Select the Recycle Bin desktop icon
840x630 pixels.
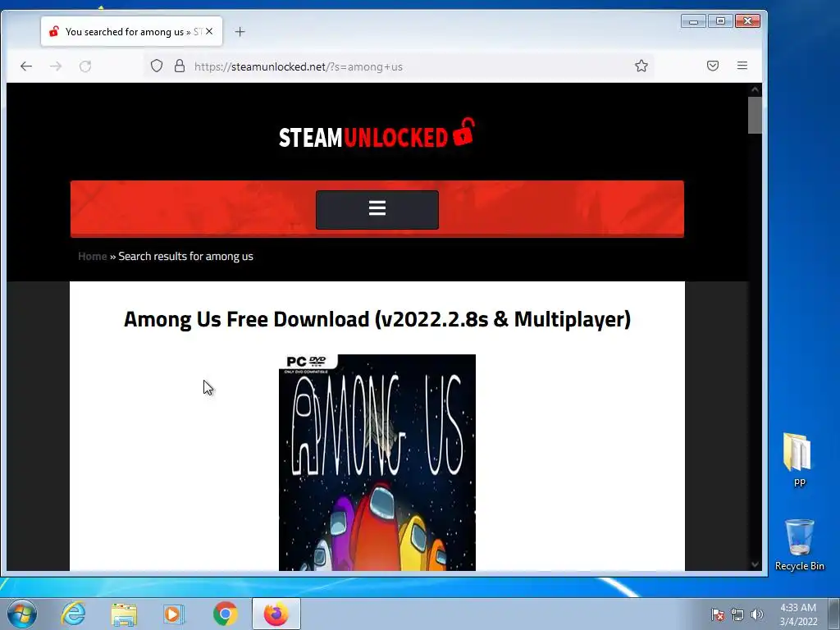[799, 545]
